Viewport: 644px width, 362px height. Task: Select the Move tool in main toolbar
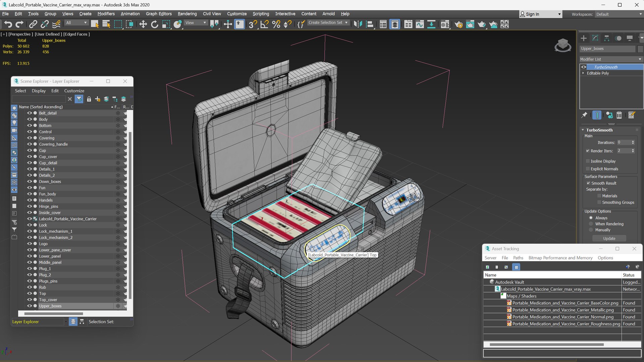tap(143, 24)
